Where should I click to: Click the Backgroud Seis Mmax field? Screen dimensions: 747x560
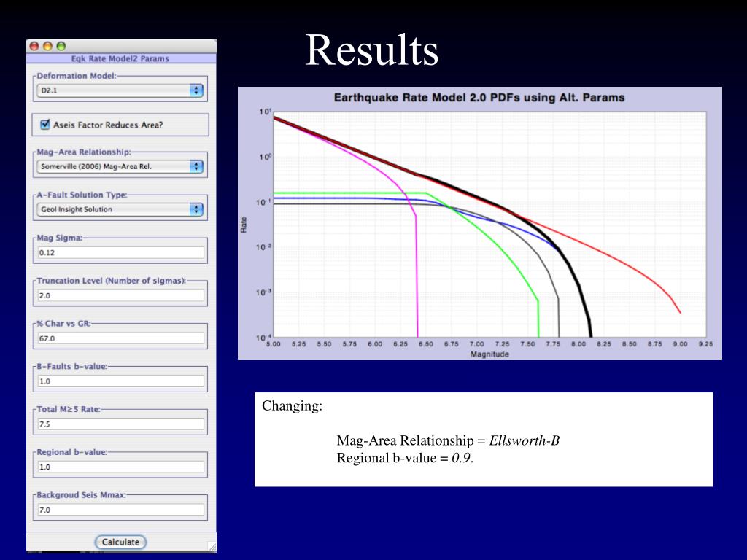pyautogui.click(x=121, y=510)
